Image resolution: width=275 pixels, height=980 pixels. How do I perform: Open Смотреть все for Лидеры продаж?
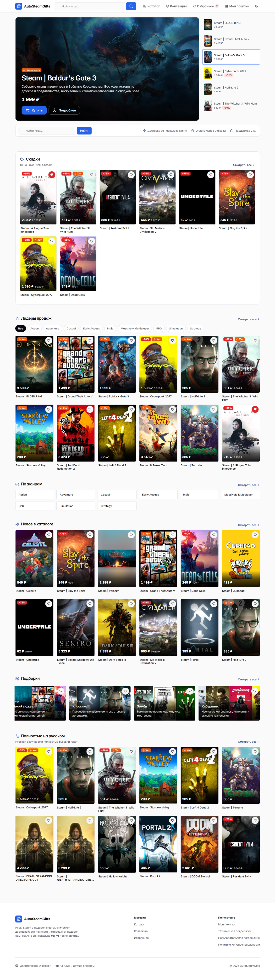(249, 319)
